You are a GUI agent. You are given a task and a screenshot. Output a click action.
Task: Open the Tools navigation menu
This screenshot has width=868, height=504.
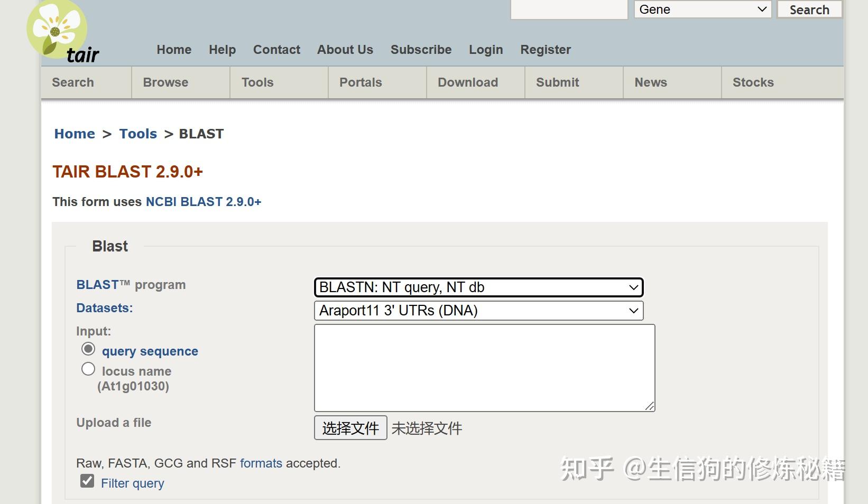coord(279,82)
